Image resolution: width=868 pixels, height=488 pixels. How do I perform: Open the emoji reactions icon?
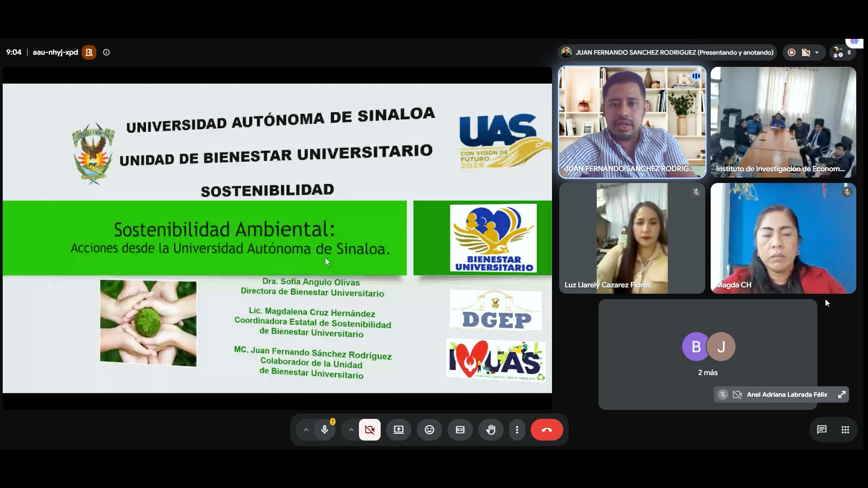pos(429,430)
